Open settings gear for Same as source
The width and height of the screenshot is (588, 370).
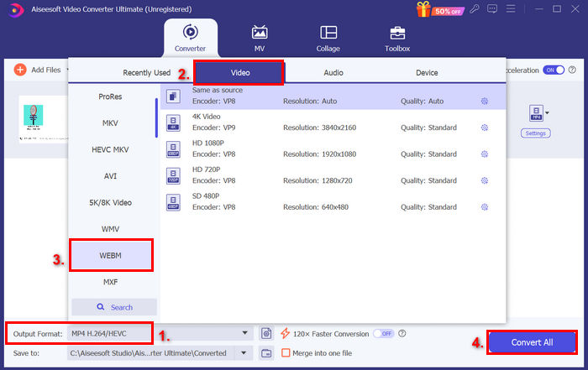(x=485, y=102)
